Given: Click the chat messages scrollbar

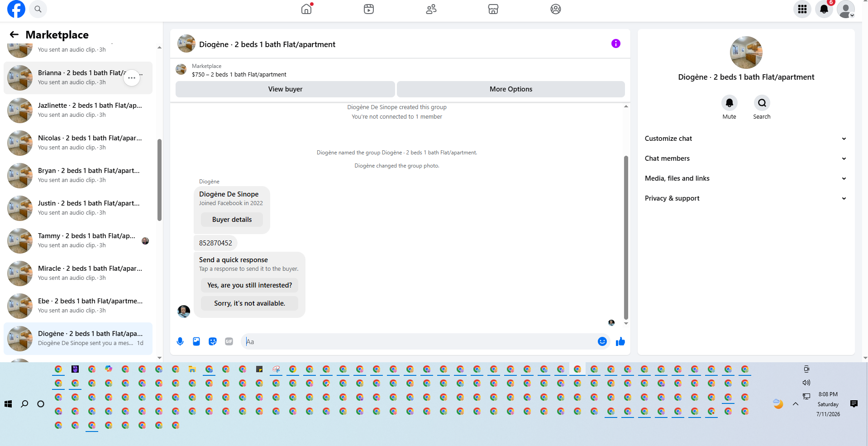Looking at the screenshot, I should 626,238.
